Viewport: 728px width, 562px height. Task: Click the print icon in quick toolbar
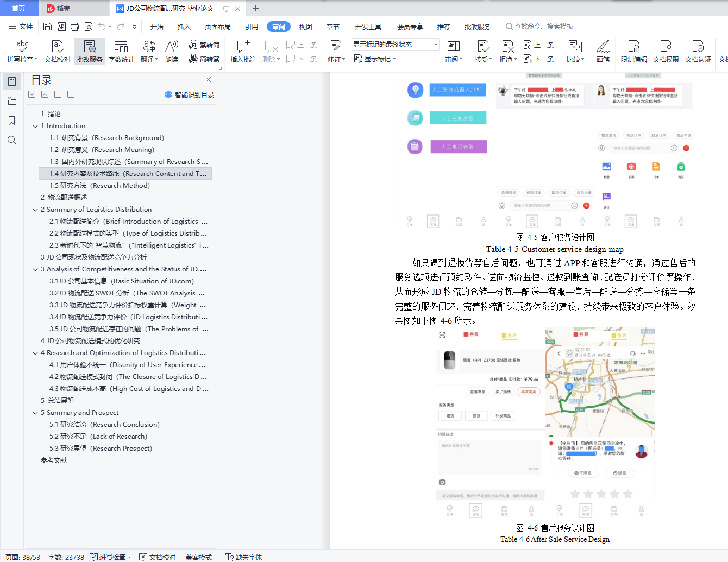coord(75,27)
